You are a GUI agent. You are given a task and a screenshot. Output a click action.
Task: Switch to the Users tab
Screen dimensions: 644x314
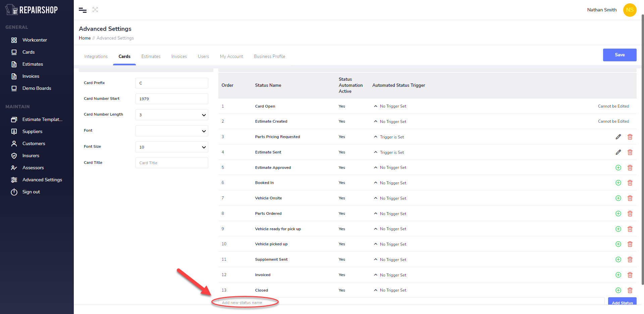click(203, 56)
